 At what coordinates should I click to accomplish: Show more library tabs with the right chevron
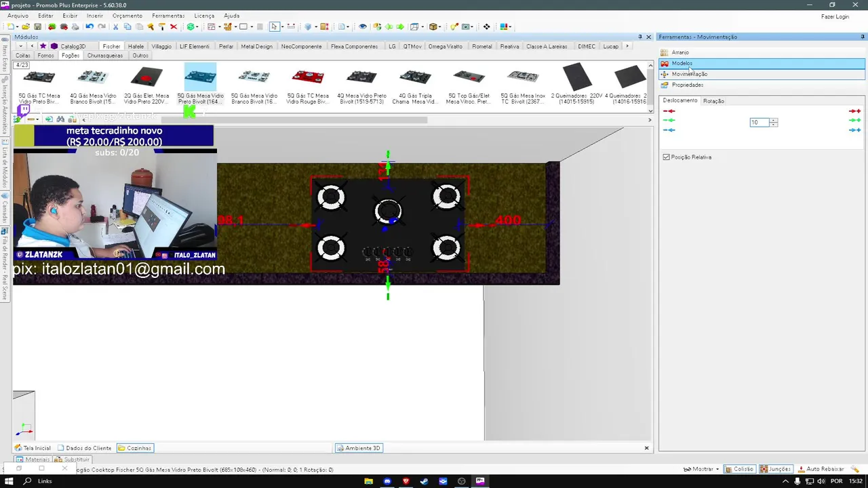coord(627,46)
